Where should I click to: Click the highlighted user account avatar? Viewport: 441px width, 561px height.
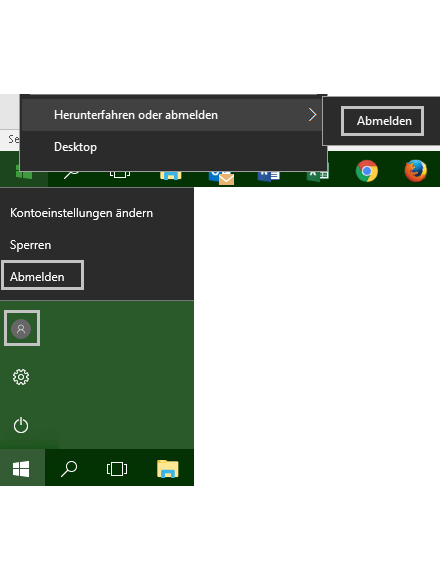pyautogui.click(x=21, y=328)
